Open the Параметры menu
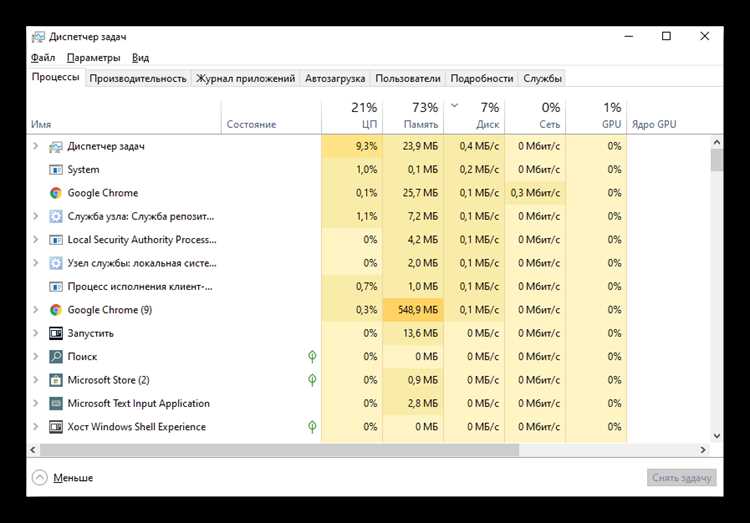 point(93,58)
